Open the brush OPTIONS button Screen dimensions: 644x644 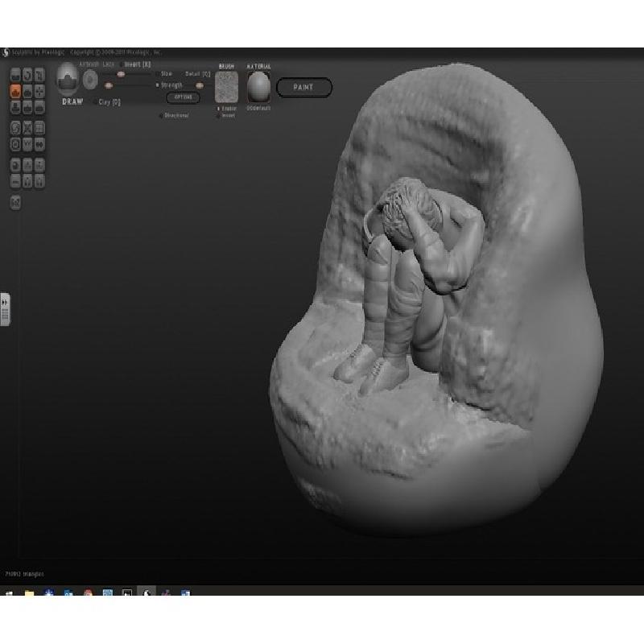(x=183, y=97)
